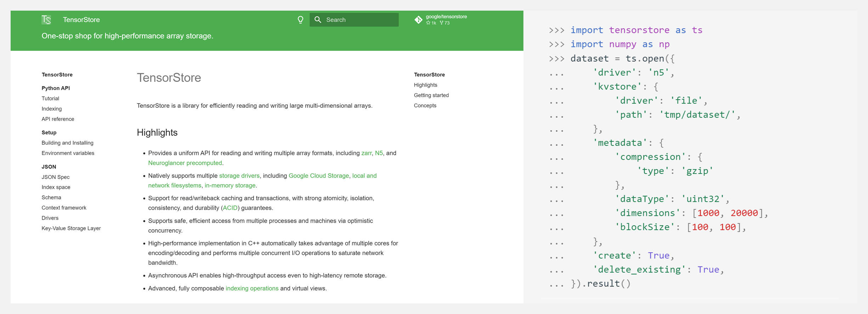Screen dimensions: 868x314
Task: Click the TensorStore header title
Action: point(81,20)
